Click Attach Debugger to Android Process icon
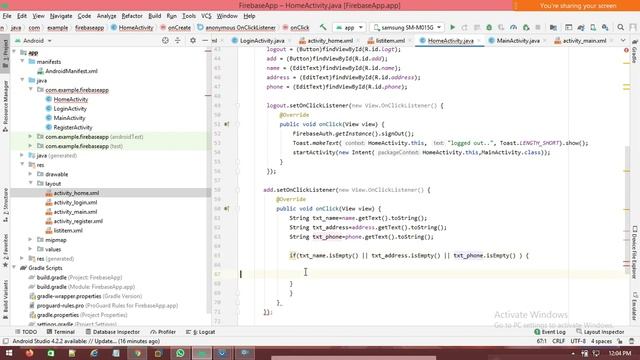This screenshot has height=360, width=640. tap(526, 27)
